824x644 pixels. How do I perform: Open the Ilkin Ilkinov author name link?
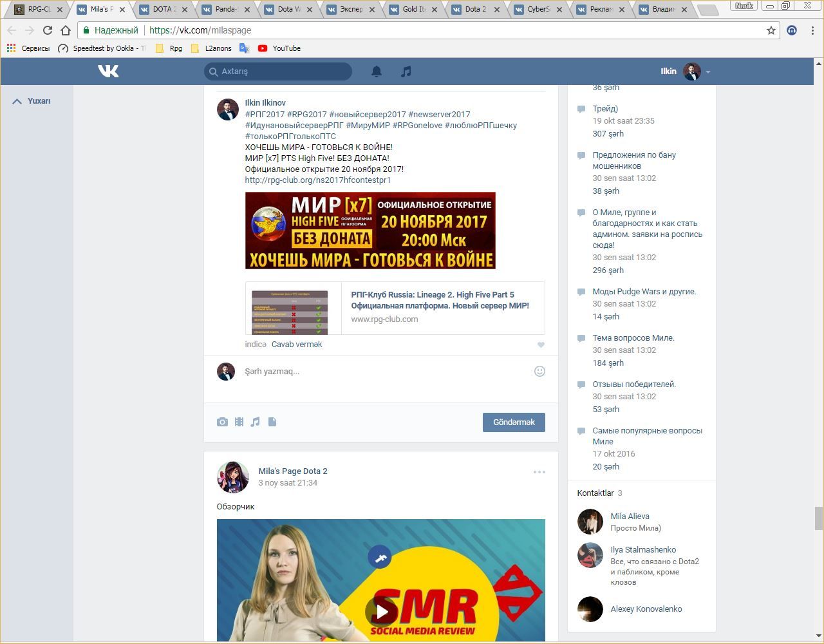(265, 103)
